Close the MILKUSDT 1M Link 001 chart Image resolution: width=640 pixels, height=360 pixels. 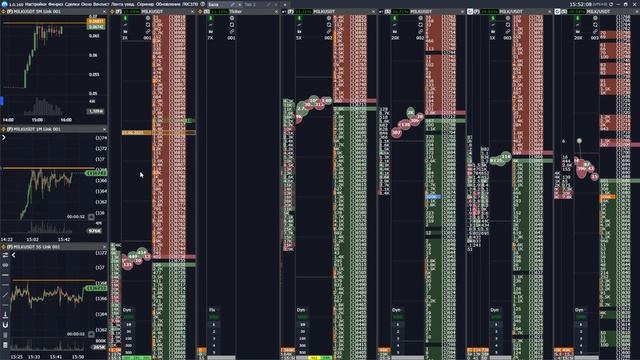tap(104, 129)
